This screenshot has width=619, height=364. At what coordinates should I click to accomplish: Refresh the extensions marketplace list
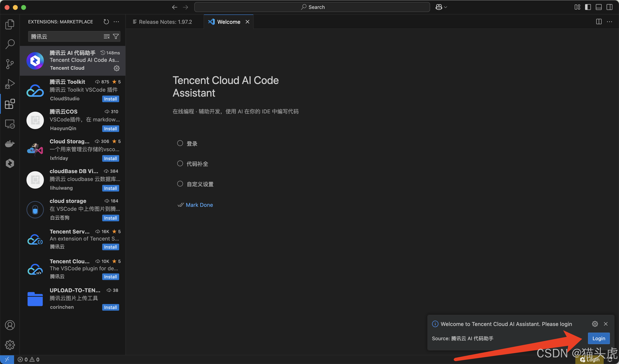pyautogui.click(x=106, y=22)
